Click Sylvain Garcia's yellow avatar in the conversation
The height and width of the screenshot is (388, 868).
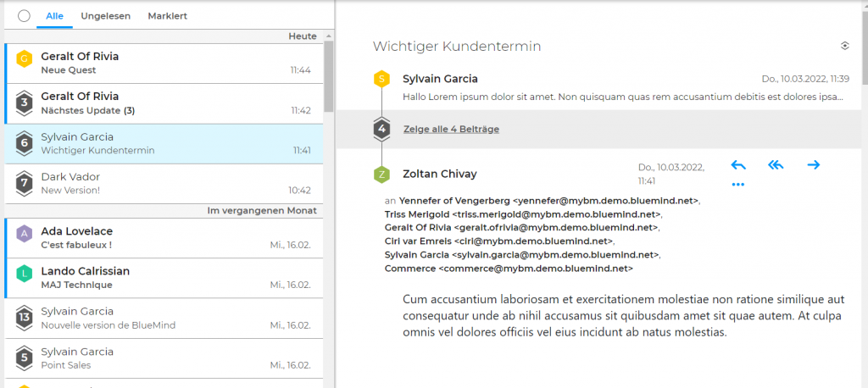point(382,79)
